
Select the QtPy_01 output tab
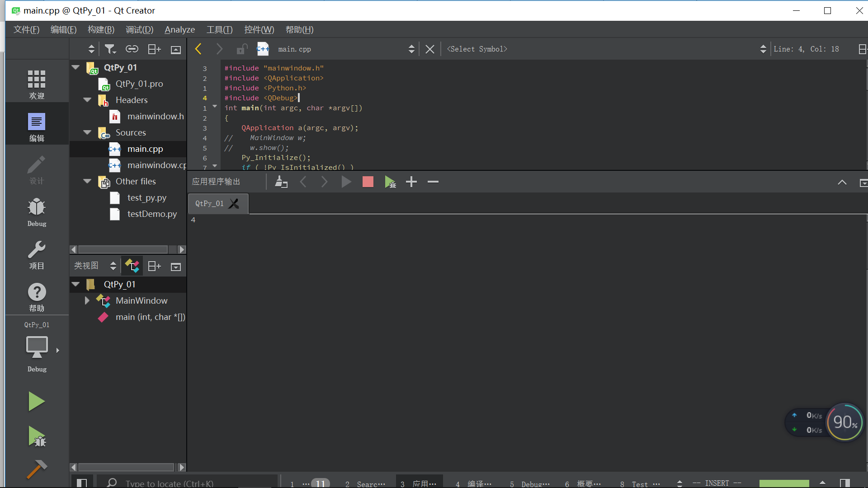click(x=210, y=204)
